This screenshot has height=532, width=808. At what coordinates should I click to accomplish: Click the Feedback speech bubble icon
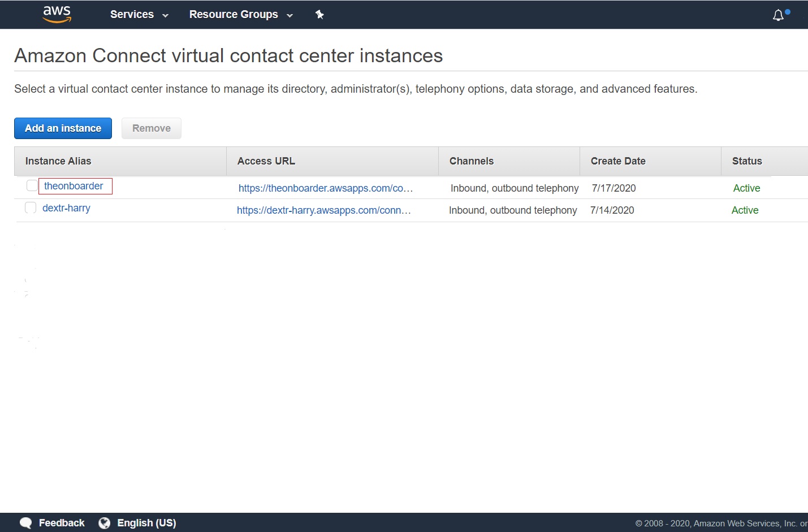point(26,523)
